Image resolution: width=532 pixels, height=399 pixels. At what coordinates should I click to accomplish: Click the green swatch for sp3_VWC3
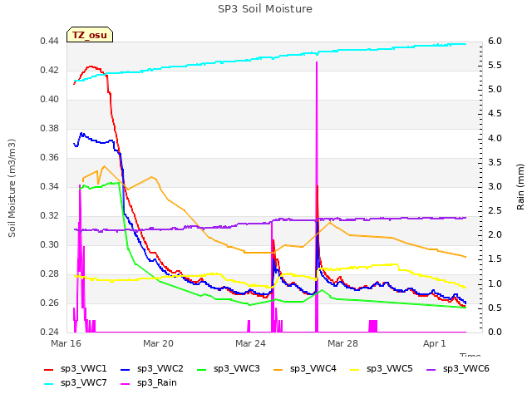[202, 370]
